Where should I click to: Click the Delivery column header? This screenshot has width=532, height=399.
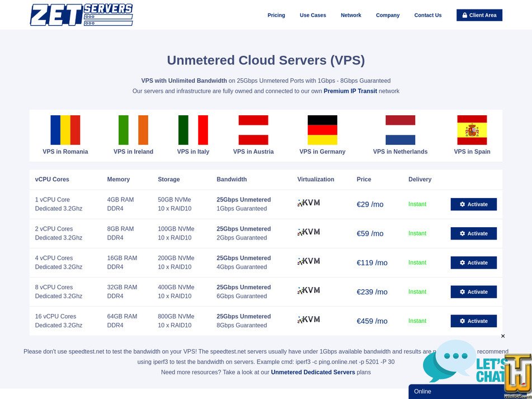coord(420,179)
